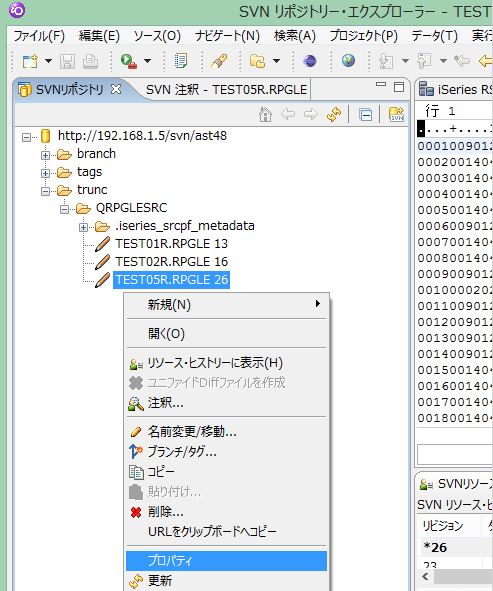Screen dimensions: 493x591
Task: Click the history scrollbar left arrow
Action: pyautogui.click(x=426, y=577)
